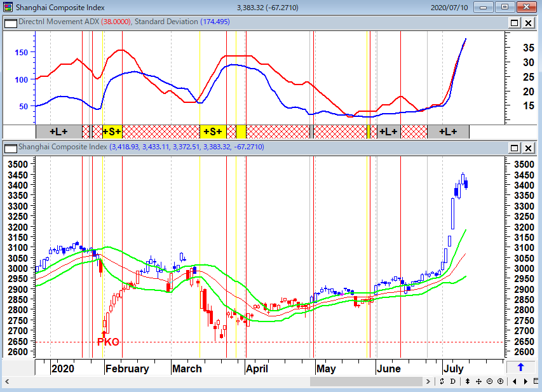Click the horizontal scrollbar right arrow
The image size is (542, 392).
[428, 381]
